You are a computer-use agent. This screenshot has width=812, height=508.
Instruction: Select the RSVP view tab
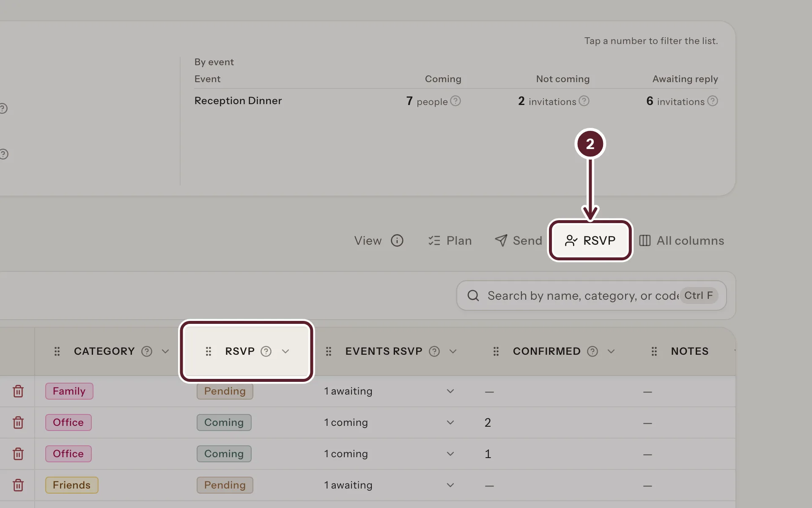click(x=590, y=240)
